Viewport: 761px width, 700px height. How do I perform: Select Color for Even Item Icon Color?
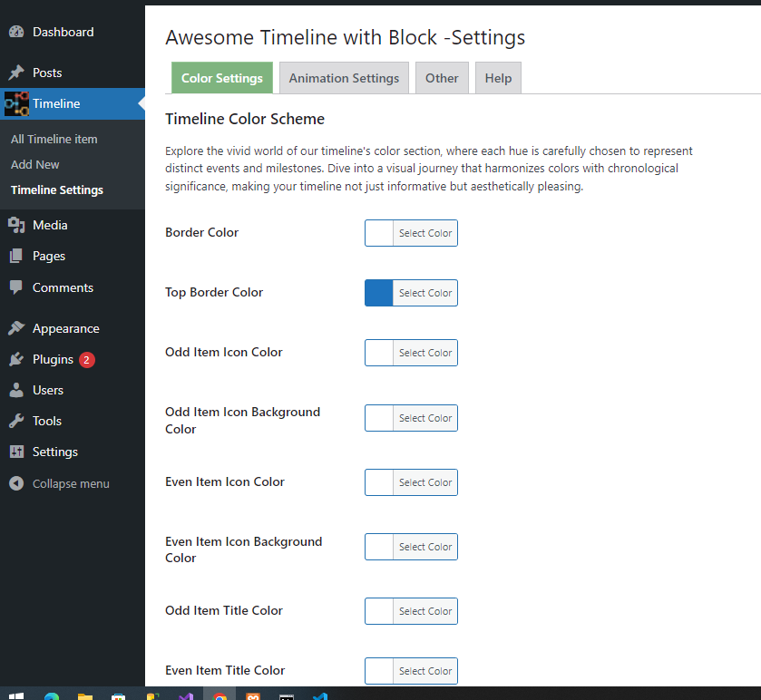coord(425,482)
